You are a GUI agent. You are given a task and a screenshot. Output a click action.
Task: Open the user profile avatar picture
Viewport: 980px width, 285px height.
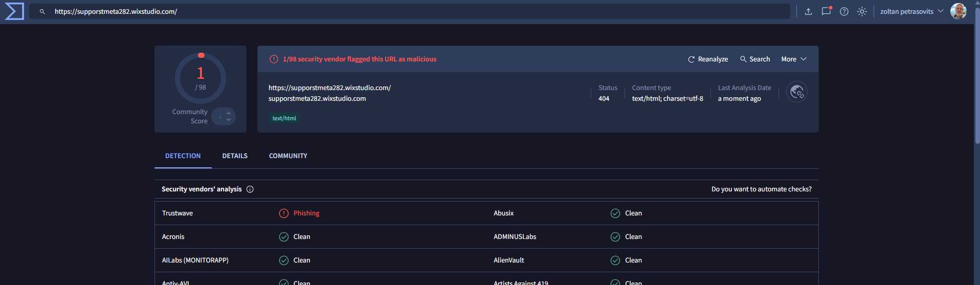point(958,11)
